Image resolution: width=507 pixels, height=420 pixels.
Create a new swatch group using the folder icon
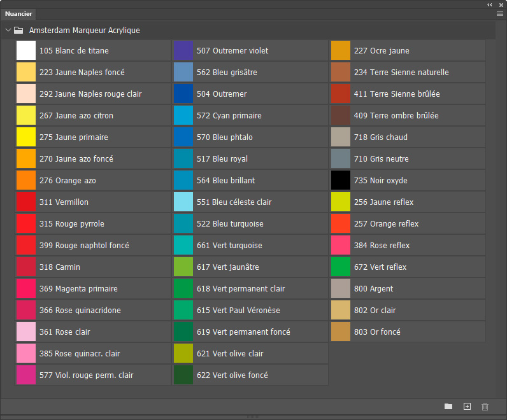(x=448, y=406)
